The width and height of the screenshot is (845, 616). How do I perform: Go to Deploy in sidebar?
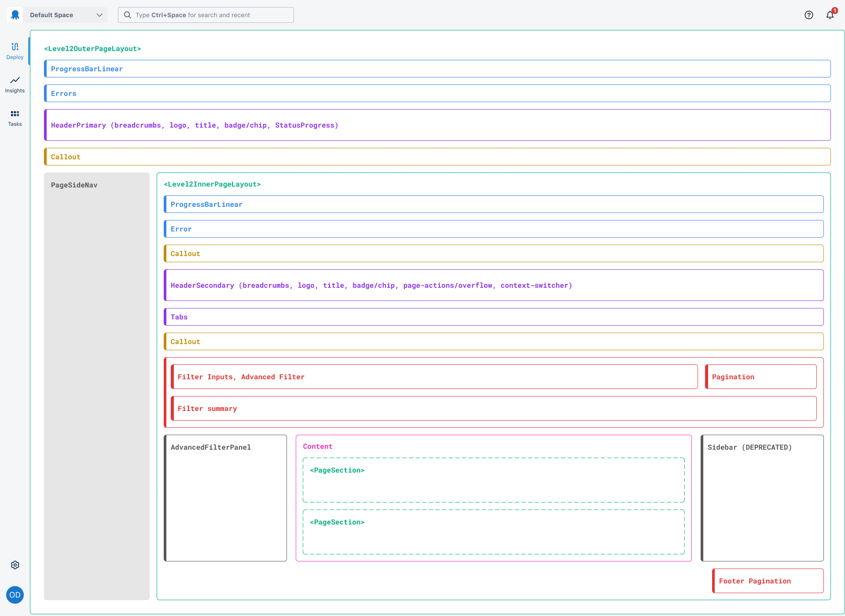15,51
